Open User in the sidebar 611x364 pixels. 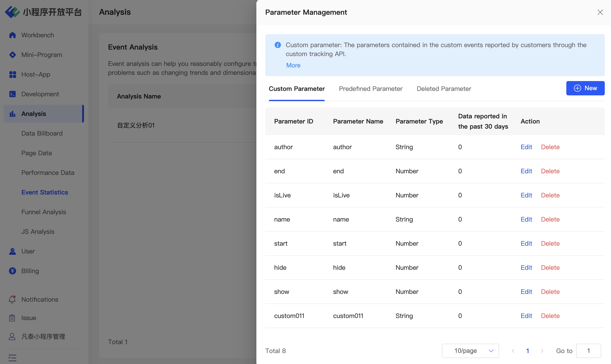pos(44,251)
